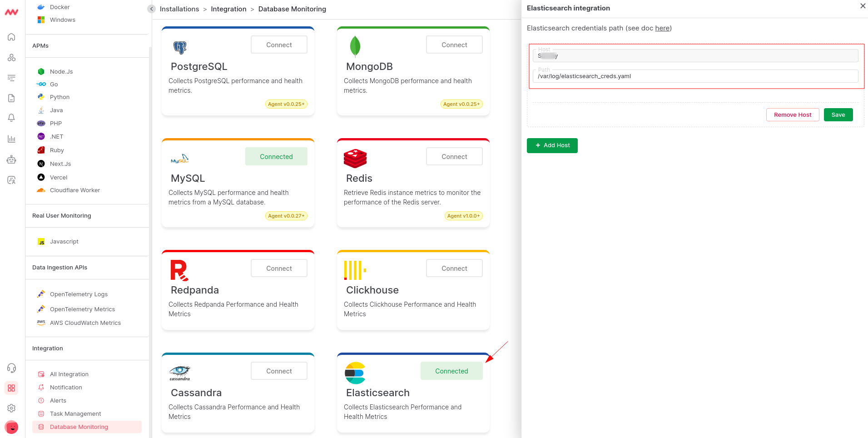Viewport: 868px width, 438px height.
Task: Close the Elasticsearch integration panel
Action: point(863,6)
